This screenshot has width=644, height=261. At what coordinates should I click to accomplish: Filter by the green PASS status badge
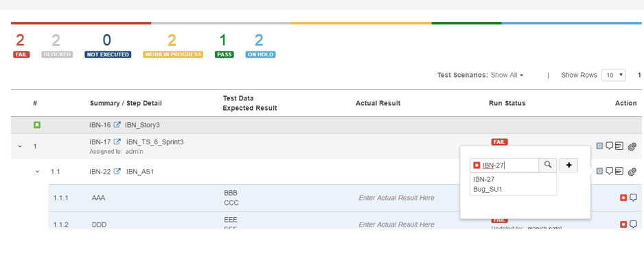click(225, 55)
